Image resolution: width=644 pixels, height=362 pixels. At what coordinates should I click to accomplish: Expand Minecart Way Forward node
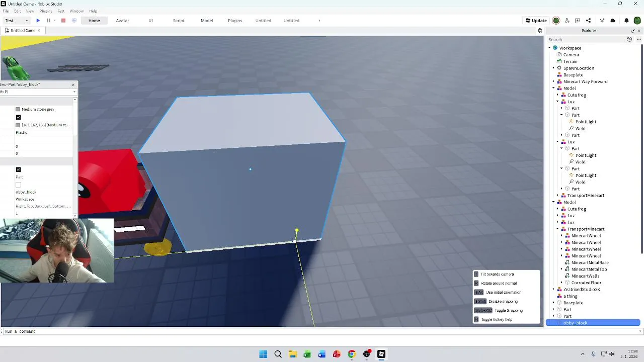[553, 81]
